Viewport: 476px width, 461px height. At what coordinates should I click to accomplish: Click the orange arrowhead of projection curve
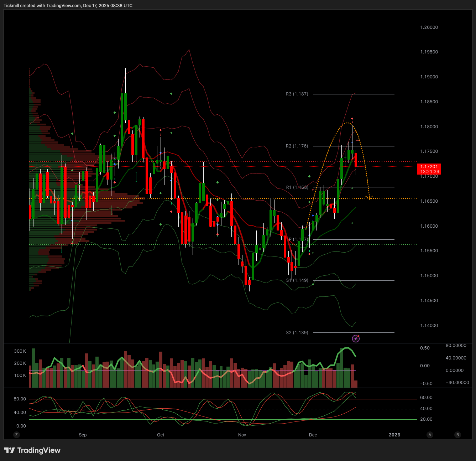pyautogui.click(x=370, y=197)
